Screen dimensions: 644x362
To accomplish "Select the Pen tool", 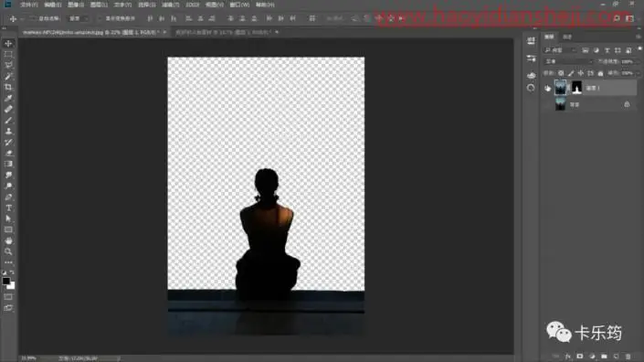I will (8, 197).
